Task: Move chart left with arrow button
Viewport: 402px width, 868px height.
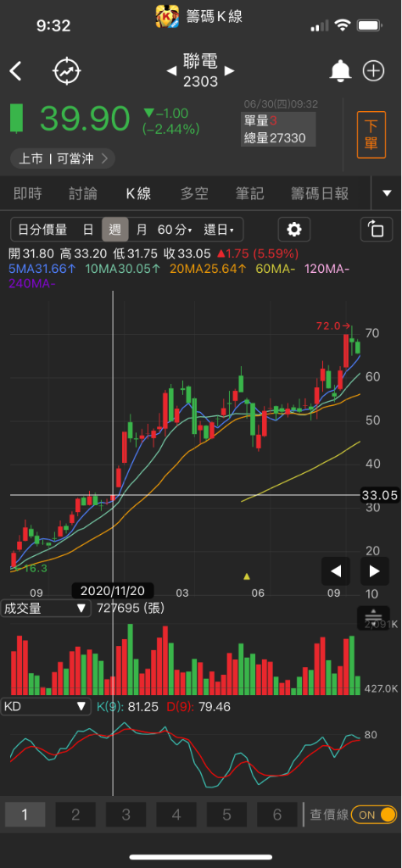Action: (336, 571)
